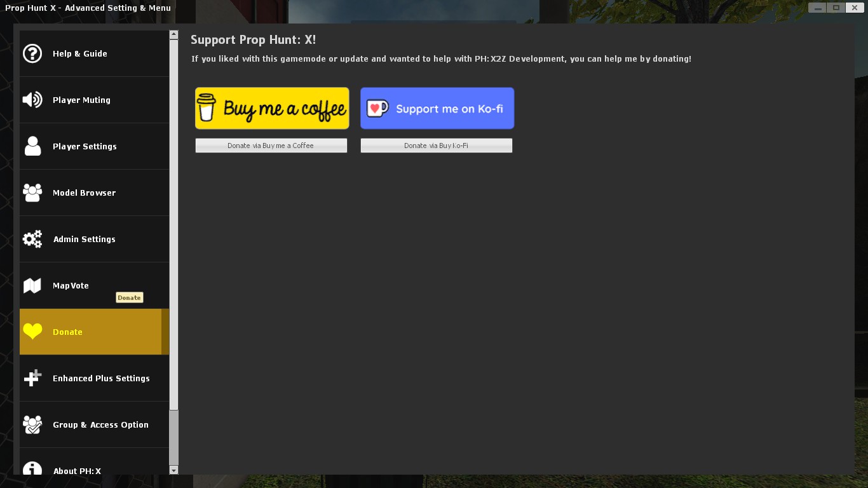The image size is (868, 488).
Task: Click the Admin Settings gears icon
Action: (x=32, y=239)
